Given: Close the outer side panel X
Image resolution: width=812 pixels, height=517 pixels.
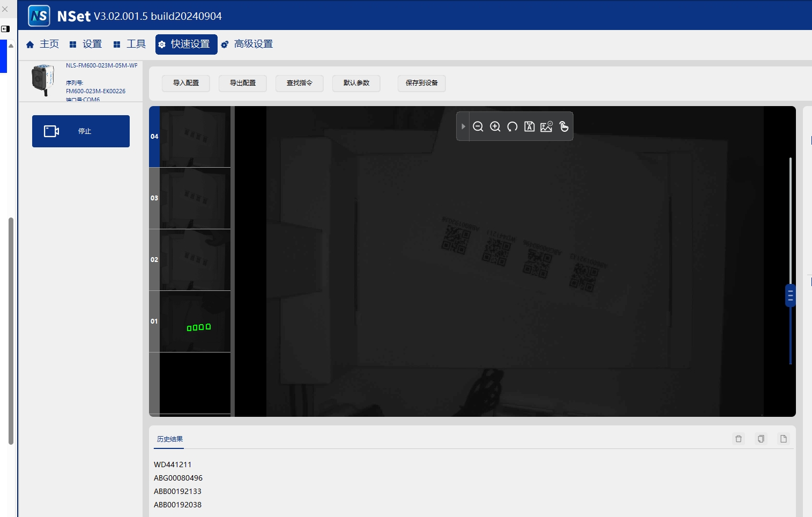Looking at the screenshot, I should 5,9.
